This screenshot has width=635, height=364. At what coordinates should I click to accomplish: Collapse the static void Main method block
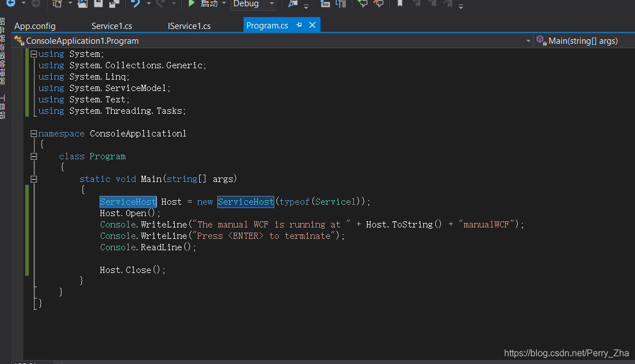34,179
